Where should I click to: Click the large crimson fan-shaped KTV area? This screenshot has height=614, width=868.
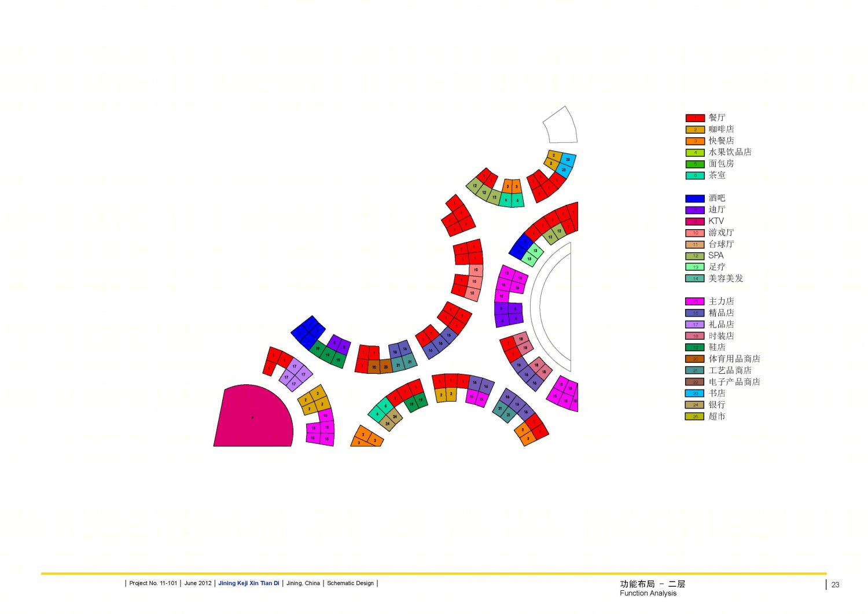pyautogui.click(x=253, y=417)
